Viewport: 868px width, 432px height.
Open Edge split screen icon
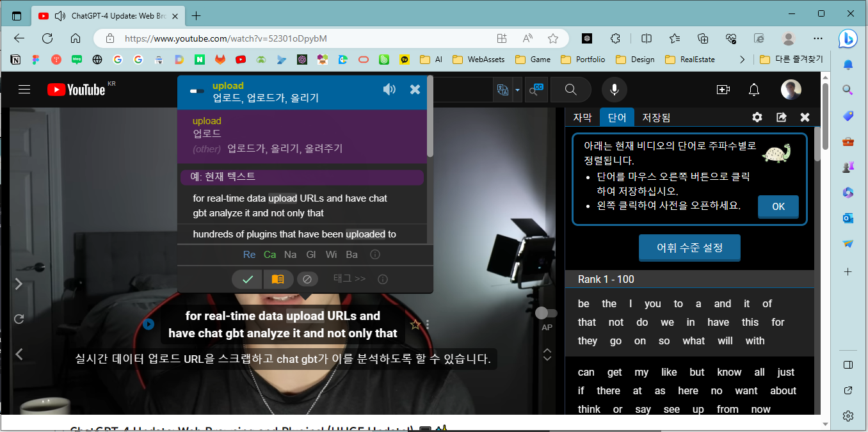click(x=647, y=38)
